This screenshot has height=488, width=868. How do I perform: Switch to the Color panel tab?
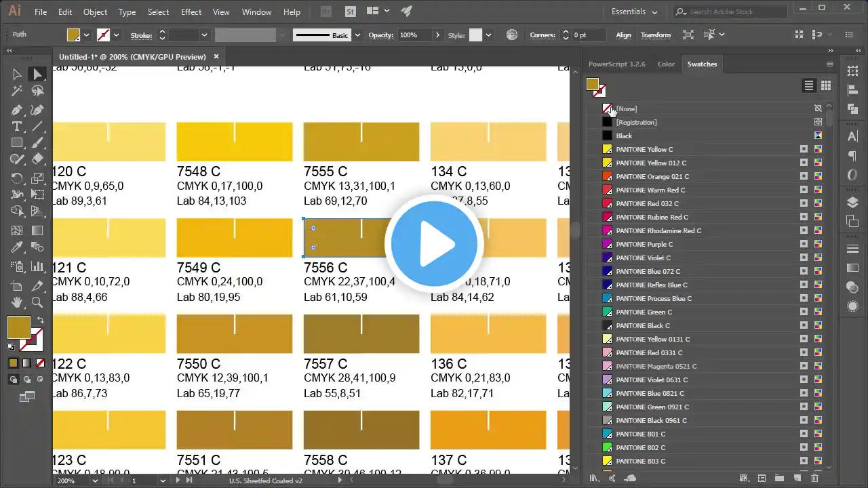[666, 64]
